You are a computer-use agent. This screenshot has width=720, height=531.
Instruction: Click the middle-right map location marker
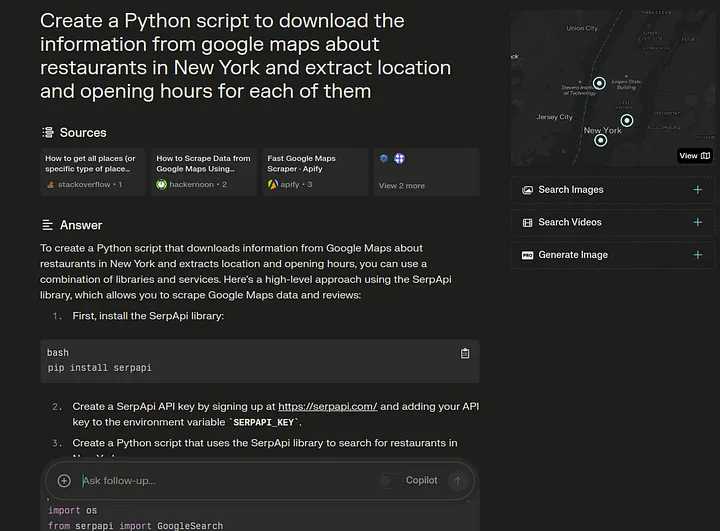tap(627, 121)
